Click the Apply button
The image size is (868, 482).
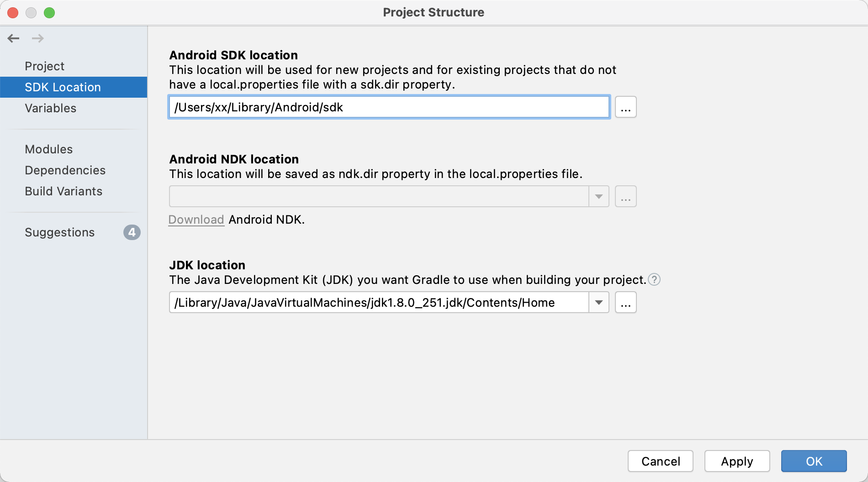pos(737,461)
